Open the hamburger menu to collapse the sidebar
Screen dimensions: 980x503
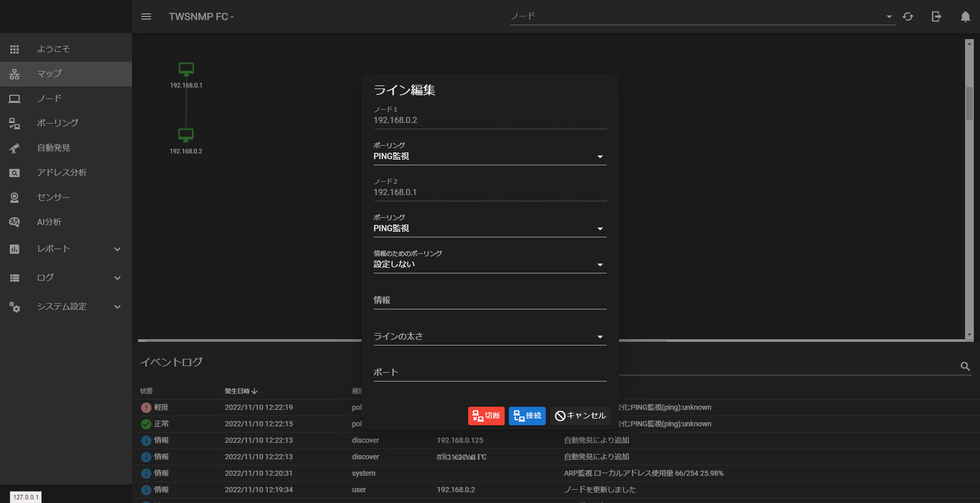click(146, 16)
